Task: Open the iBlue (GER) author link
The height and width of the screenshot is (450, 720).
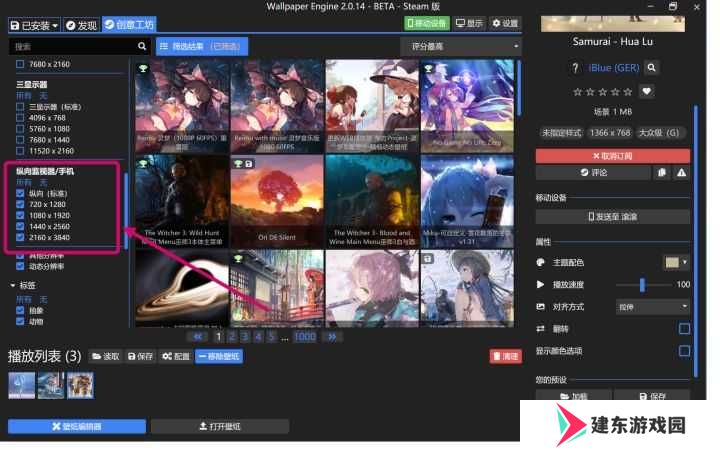Action: 614,68
